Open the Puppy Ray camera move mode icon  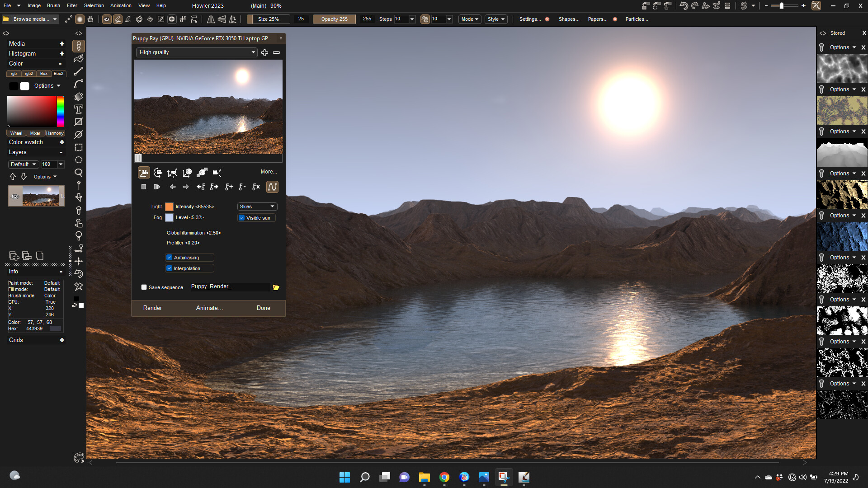[x=144, y=173]
